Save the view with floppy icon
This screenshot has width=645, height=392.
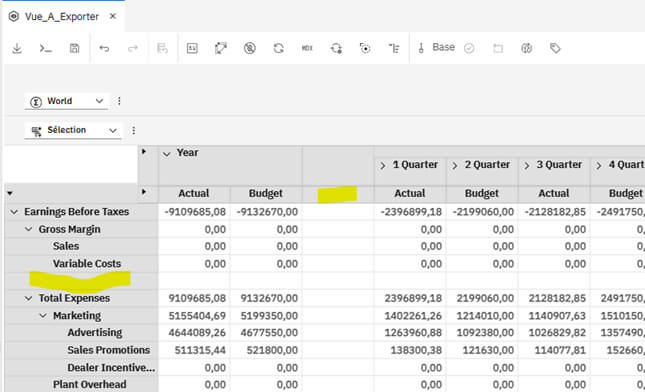74,48
